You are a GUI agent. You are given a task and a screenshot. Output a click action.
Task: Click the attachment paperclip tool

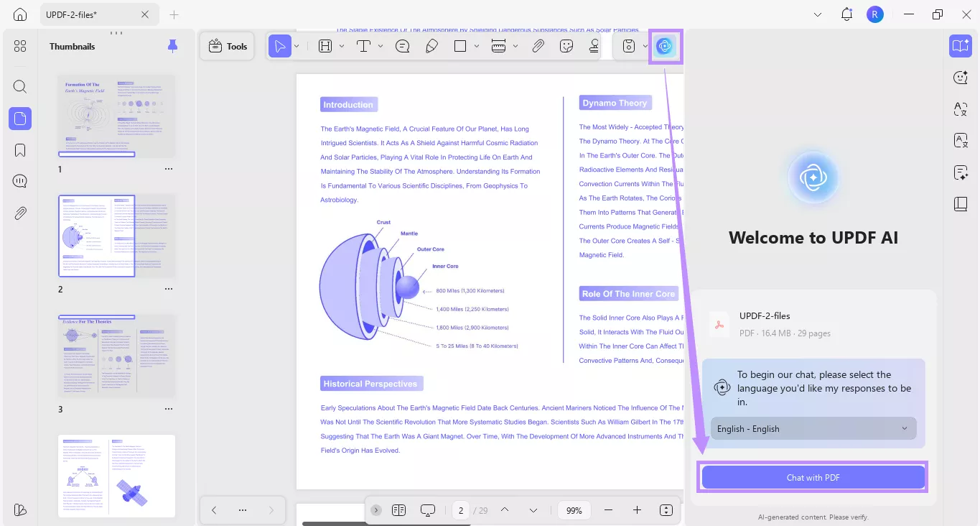click(538, 46)
